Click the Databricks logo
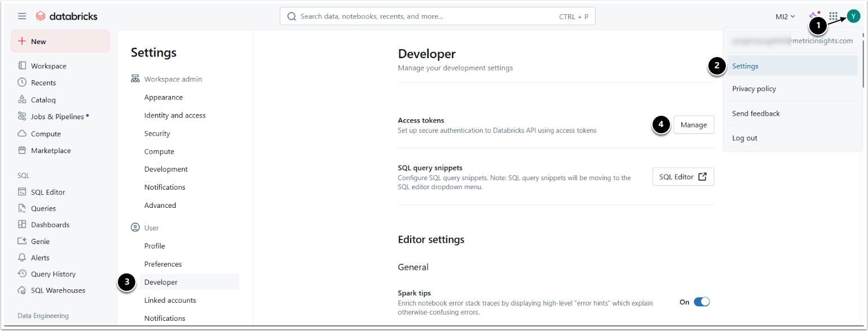The image size is (868, 331). point(67,16)
